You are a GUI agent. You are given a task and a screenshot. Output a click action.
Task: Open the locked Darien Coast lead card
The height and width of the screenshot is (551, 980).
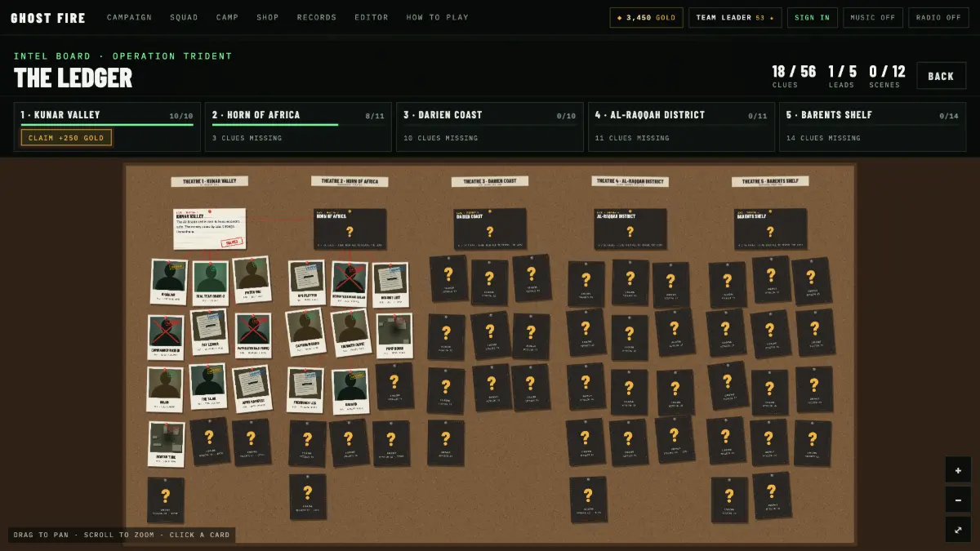coord(490,229)
